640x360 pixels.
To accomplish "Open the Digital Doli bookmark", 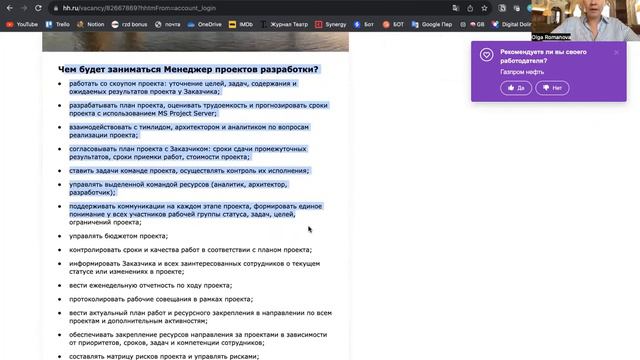I will (x=511, y=24).
